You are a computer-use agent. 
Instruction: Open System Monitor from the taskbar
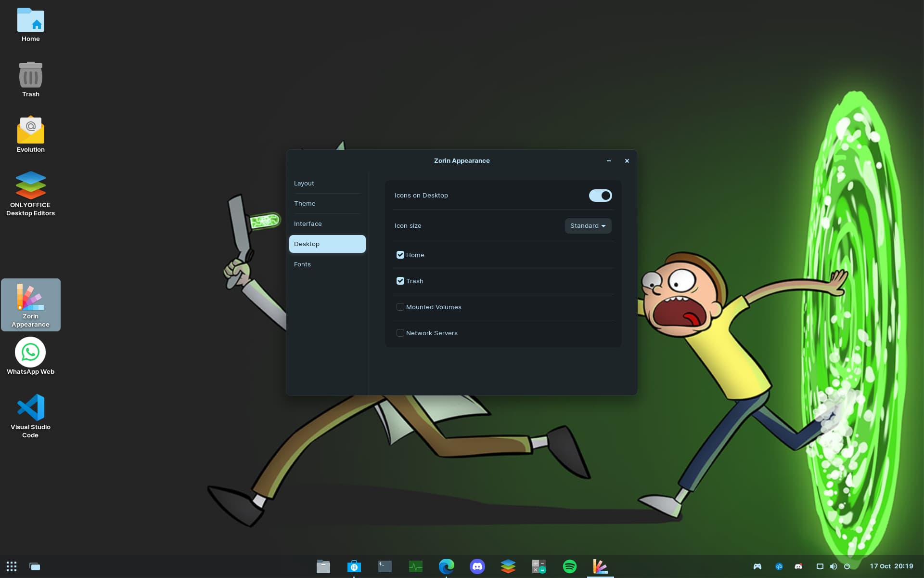tap(416, 566)
